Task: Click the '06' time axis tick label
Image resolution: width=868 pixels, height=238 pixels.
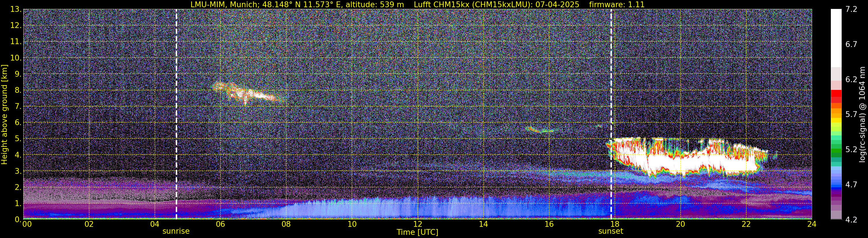Action: pos(220,224)
